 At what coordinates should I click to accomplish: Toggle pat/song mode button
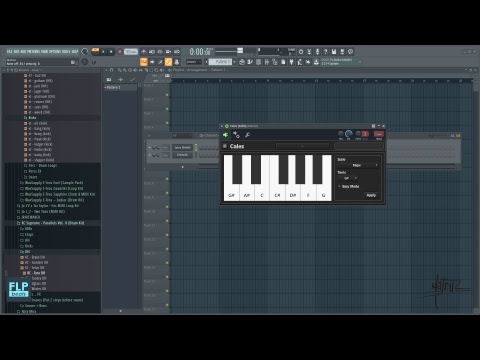pos(95,51)
